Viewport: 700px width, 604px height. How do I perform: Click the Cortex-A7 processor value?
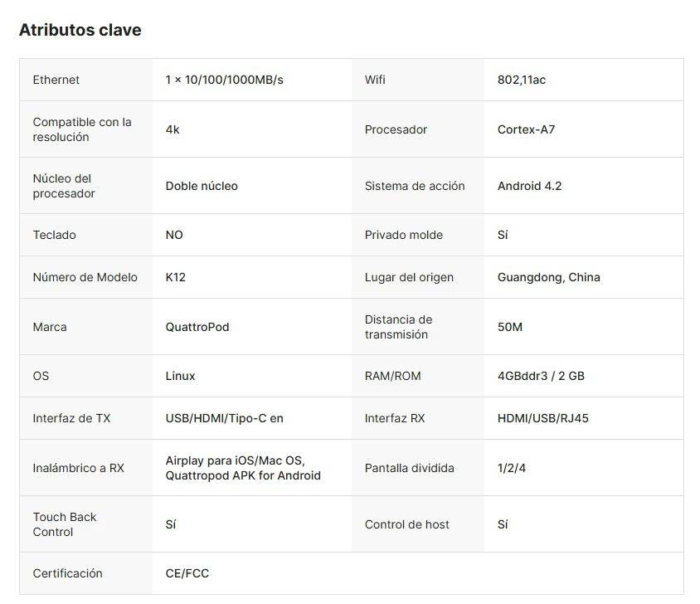tap(526, 129)
